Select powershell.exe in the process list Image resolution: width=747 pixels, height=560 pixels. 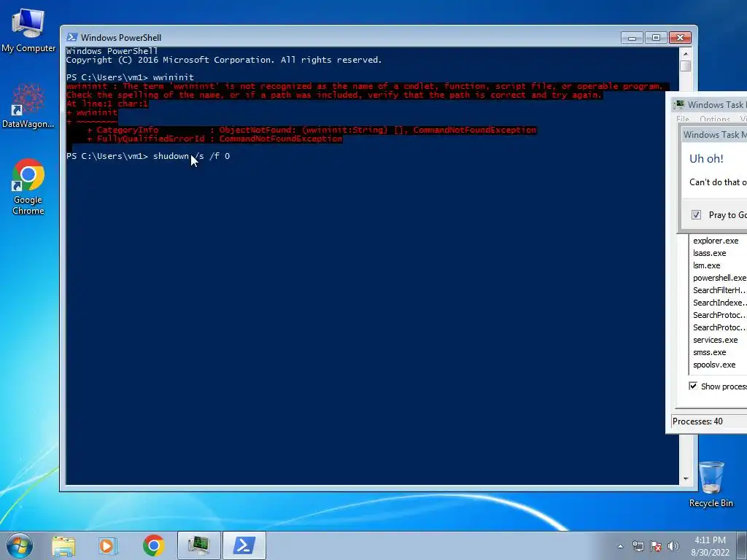tap(719, 278)
